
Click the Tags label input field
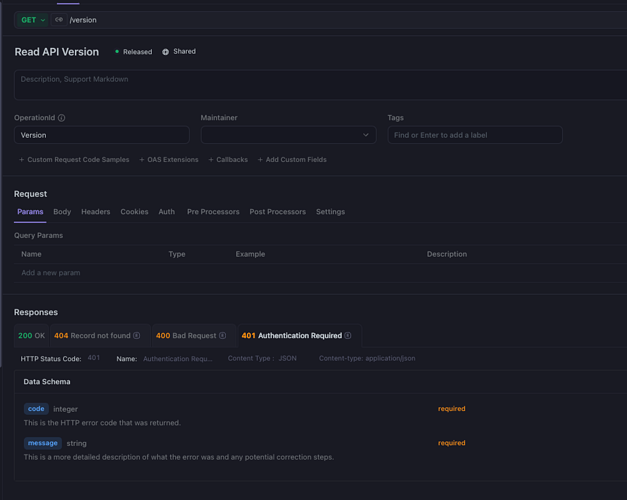point(474,135)
